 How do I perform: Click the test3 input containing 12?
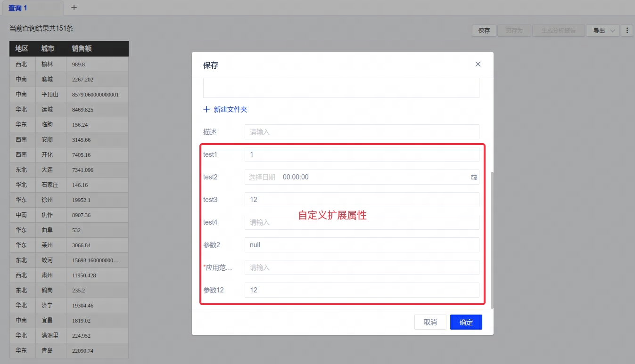pos(362,200)
